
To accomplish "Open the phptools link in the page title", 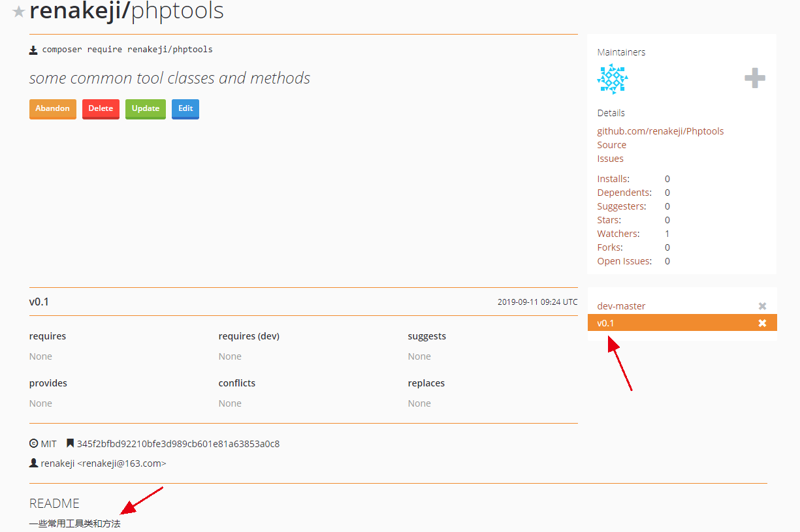I will 178,11.
